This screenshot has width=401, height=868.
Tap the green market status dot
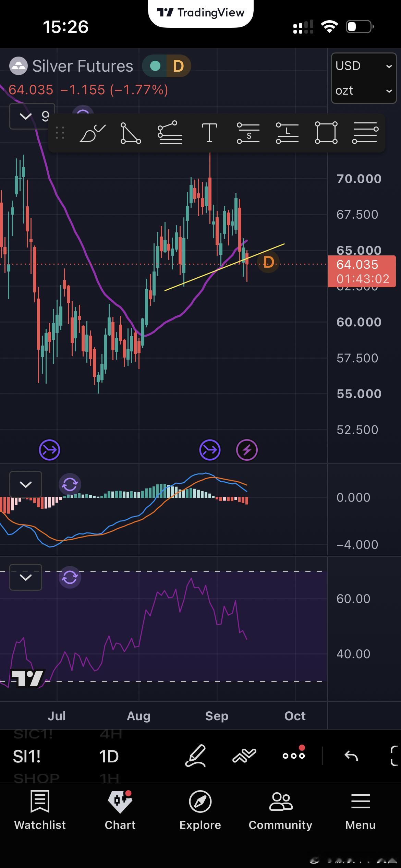(x=155, y=66)
